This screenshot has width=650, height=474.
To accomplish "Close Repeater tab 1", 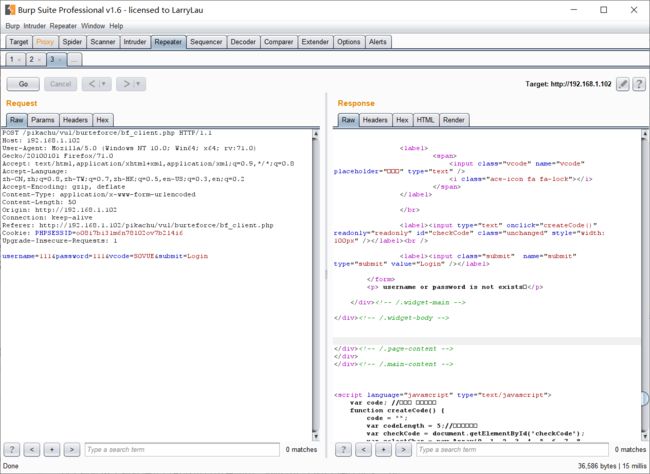I will click(19, 60).
